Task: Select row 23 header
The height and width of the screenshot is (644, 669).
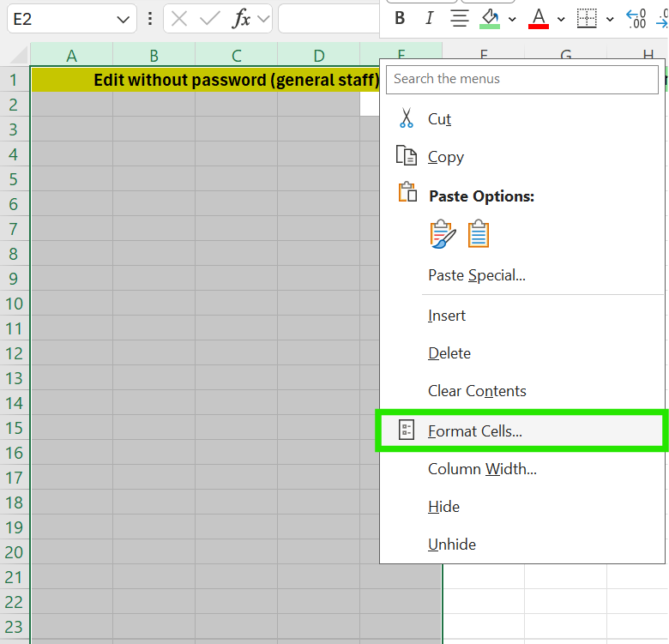Action: pos(14,627)
